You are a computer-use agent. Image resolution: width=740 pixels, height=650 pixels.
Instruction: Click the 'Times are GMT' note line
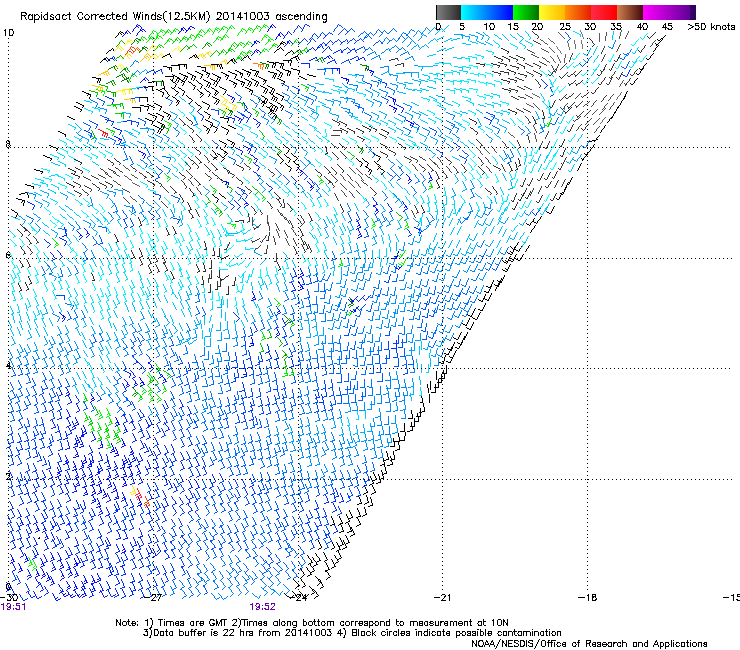pyautogui.click(x=312, y=623)
